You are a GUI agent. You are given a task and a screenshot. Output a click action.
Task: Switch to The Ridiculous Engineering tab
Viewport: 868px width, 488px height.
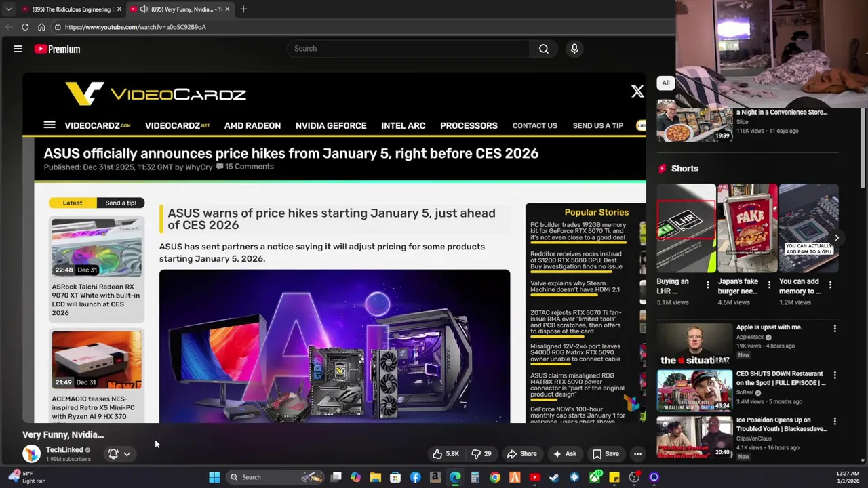[71, 9]
